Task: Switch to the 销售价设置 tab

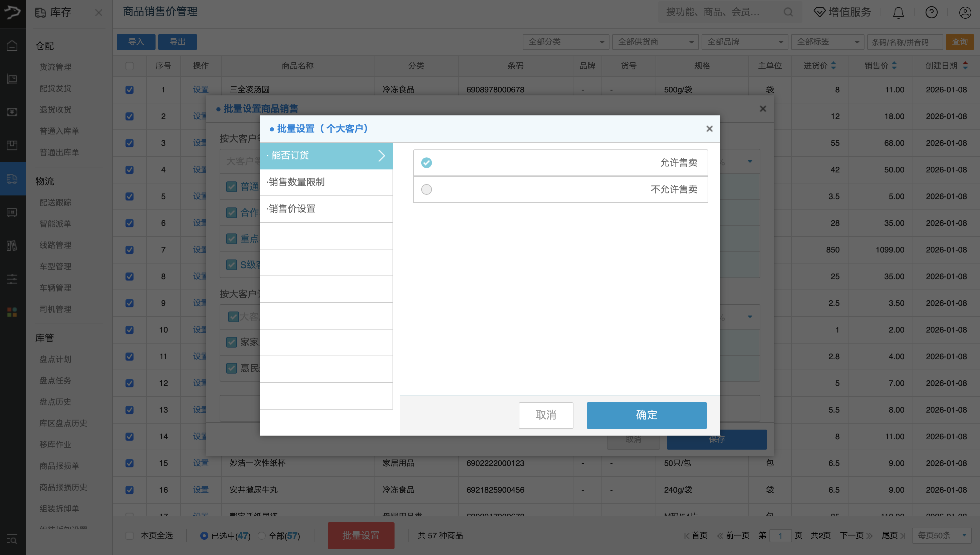Action: pos(292,209)
